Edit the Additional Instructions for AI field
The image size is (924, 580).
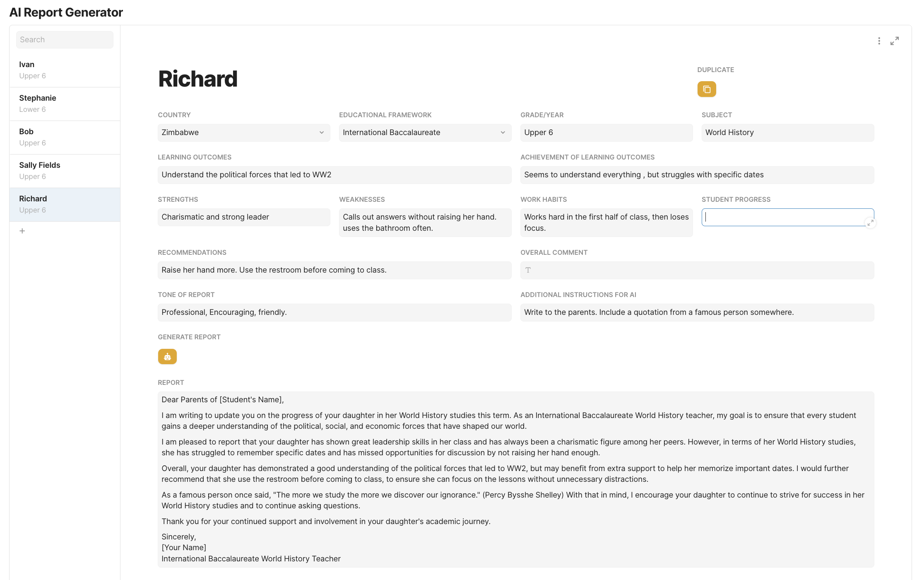click(x=697, y=312)
